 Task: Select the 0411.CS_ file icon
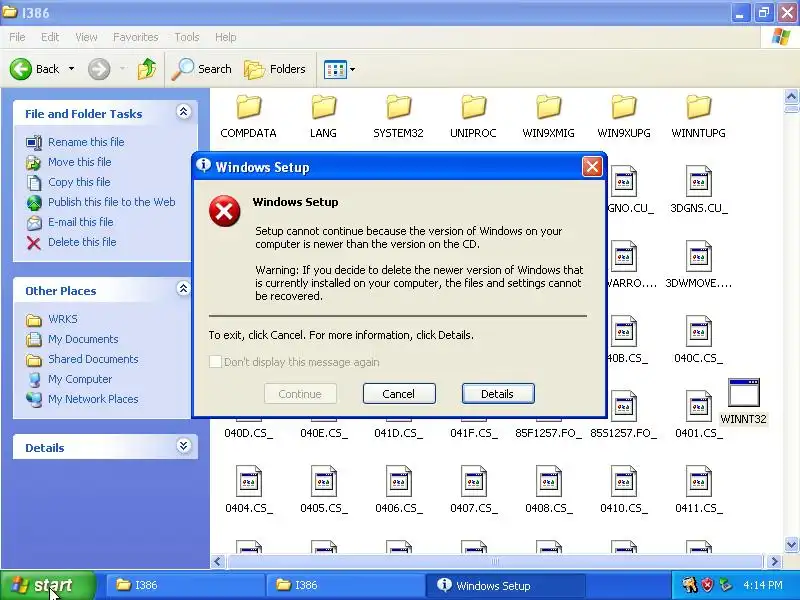[698, 481]
